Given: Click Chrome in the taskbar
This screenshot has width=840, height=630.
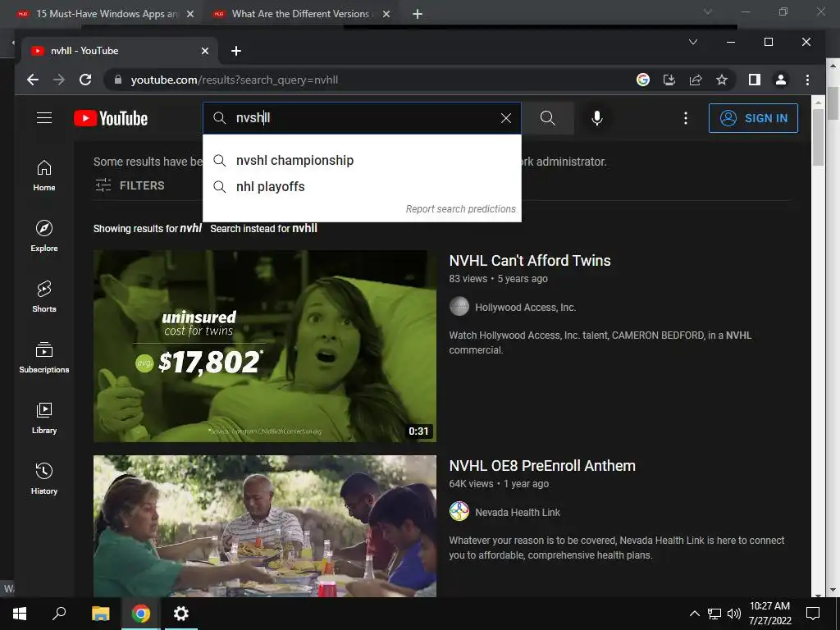Looking at the screenshot, I should point(141,614).
